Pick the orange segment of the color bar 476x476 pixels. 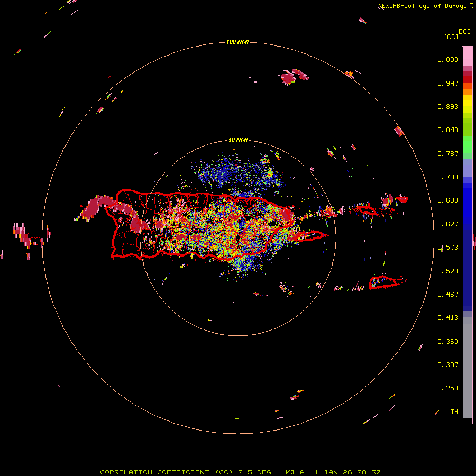(x=467, y=91)
